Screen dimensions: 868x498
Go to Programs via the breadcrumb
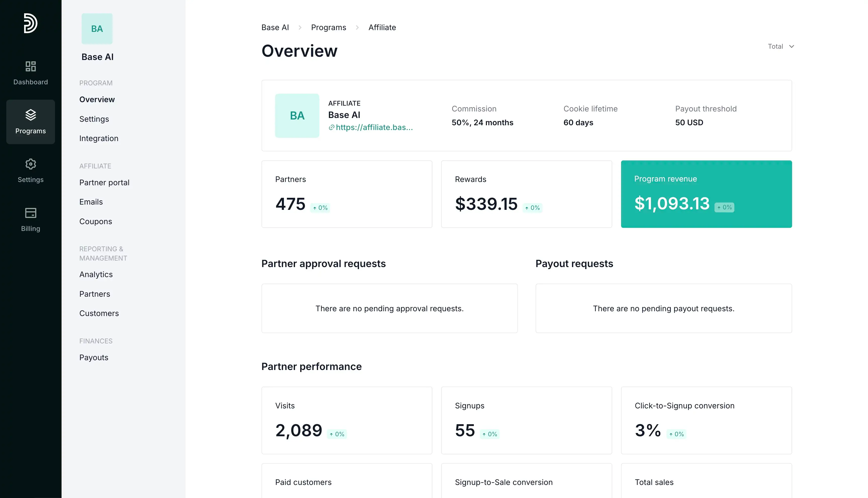[328, 27]
